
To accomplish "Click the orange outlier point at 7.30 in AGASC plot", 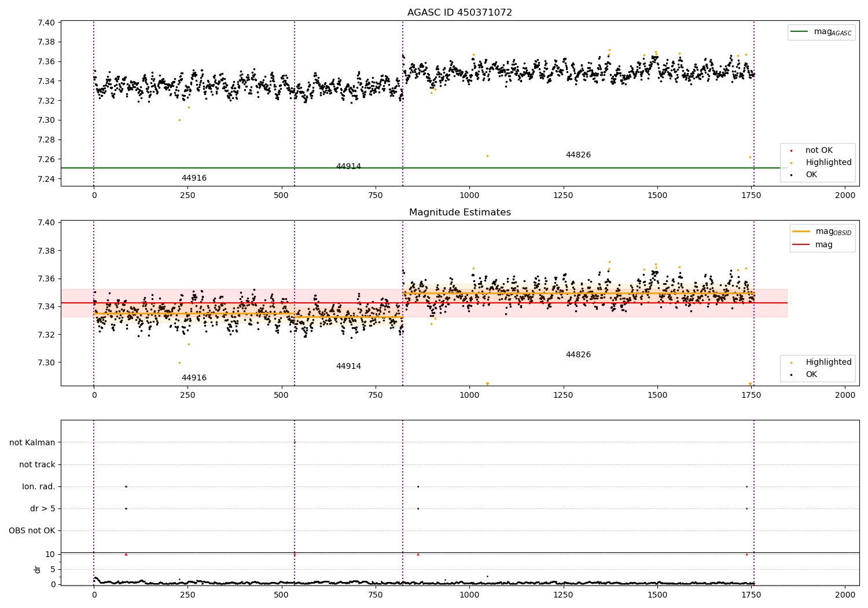I will 179,120.
